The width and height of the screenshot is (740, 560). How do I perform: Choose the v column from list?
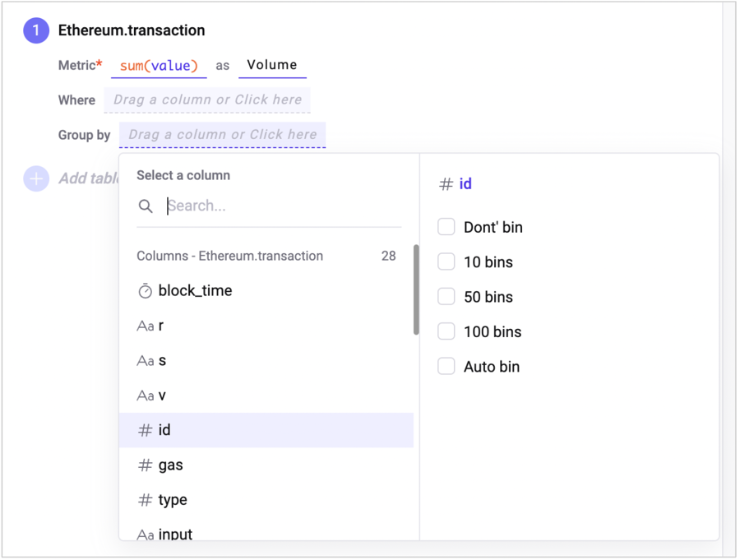coord(162,396)
